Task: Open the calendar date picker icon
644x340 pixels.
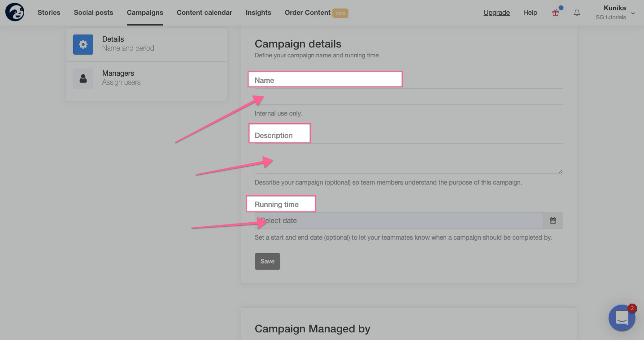Action: click(x=553, y=220)
